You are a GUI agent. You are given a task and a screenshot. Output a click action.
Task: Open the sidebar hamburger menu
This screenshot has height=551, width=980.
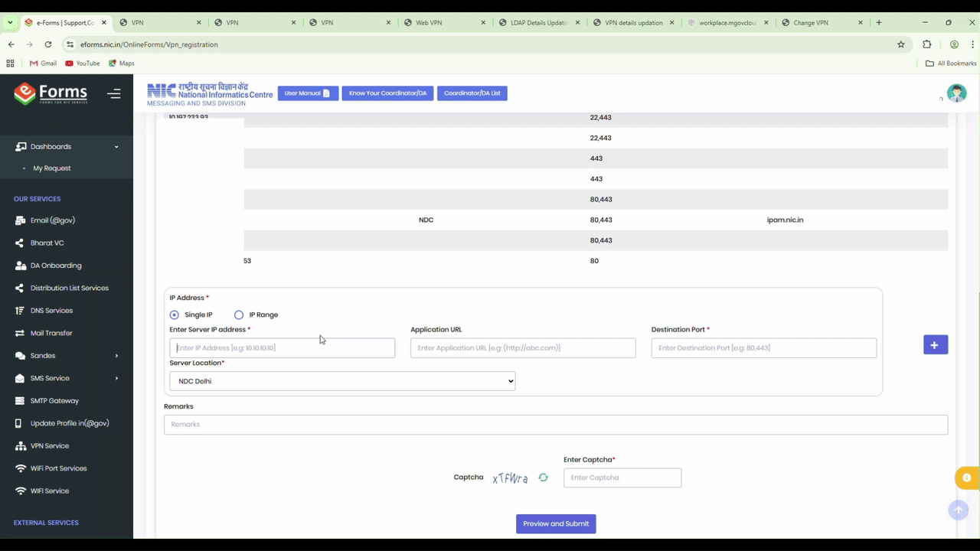click(113, 93)
